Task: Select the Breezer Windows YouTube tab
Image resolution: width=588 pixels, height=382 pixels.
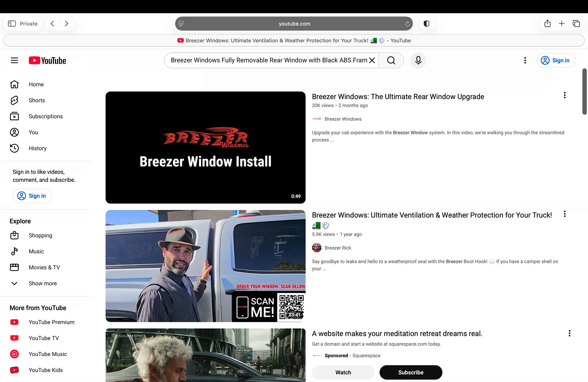Action: pyautogui.click(x=294, y=41)
